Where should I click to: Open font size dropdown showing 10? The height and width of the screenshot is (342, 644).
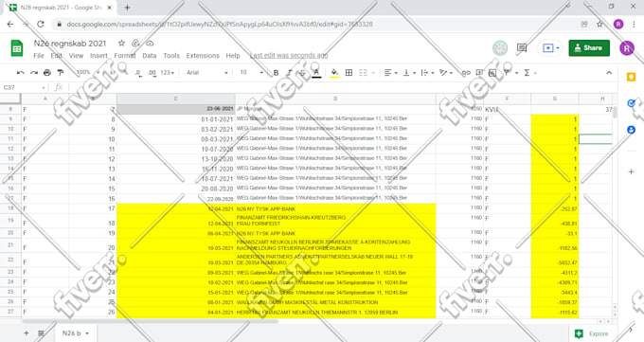coord(251,73)
